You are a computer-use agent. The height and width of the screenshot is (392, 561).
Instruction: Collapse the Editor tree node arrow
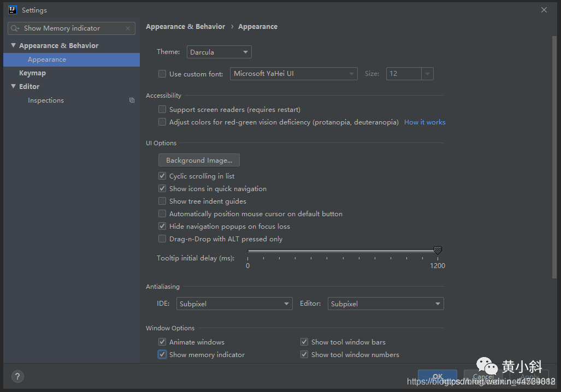pos(14,86)
